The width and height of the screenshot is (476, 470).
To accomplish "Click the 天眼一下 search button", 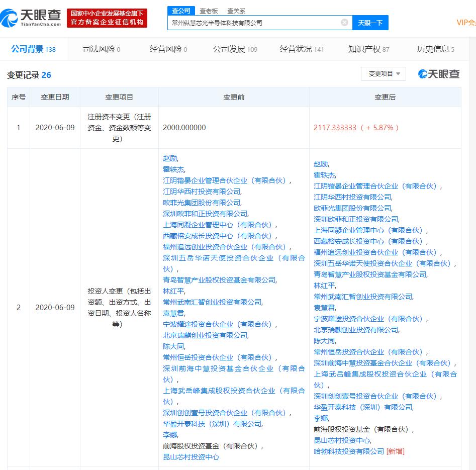I will (370, 23).
